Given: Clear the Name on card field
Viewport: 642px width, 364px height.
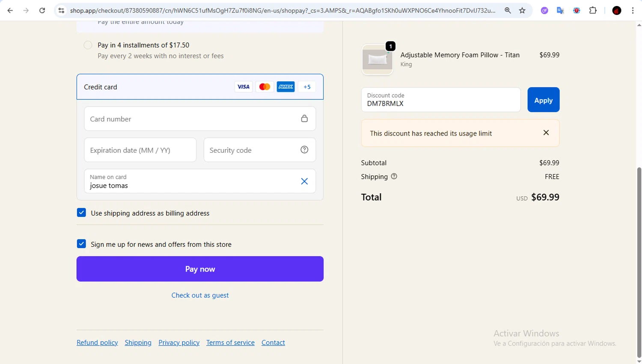Looking at the screenshot, I should click(304, 181).
